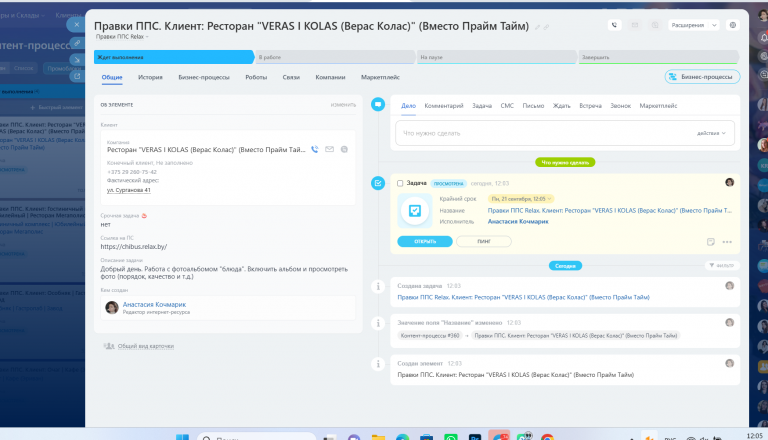Click the 'Открыть' task button
This screenshot has width=768, height=440.
(425, 242)
